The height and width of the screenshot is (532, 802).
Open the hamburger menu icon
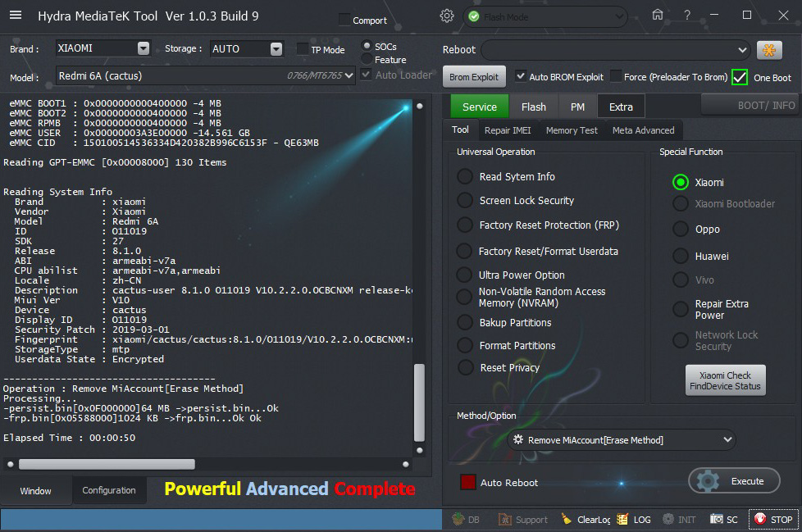tap(16, 16)
